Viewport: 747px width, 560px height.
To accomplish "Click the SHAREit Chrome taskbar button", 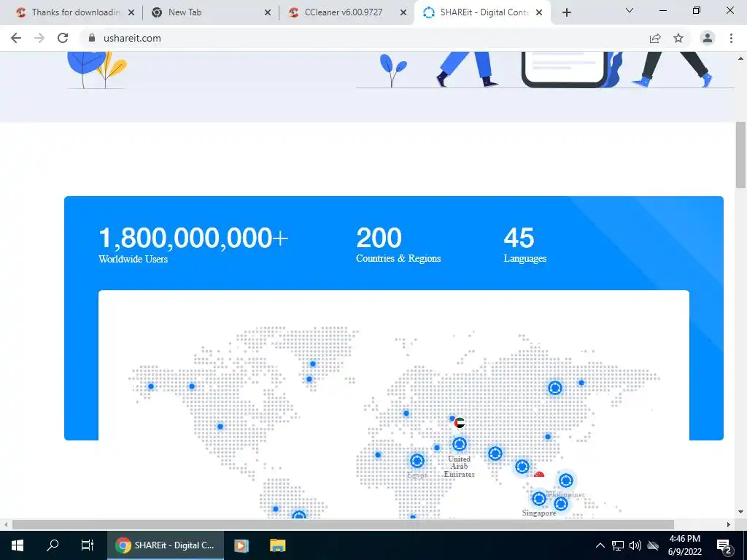I will pos(166,545).
